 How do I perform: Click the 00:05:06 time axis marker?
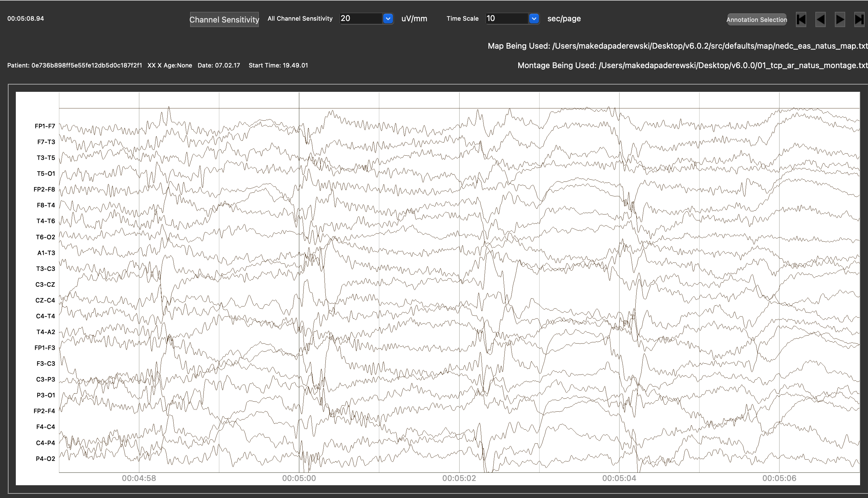779,478
